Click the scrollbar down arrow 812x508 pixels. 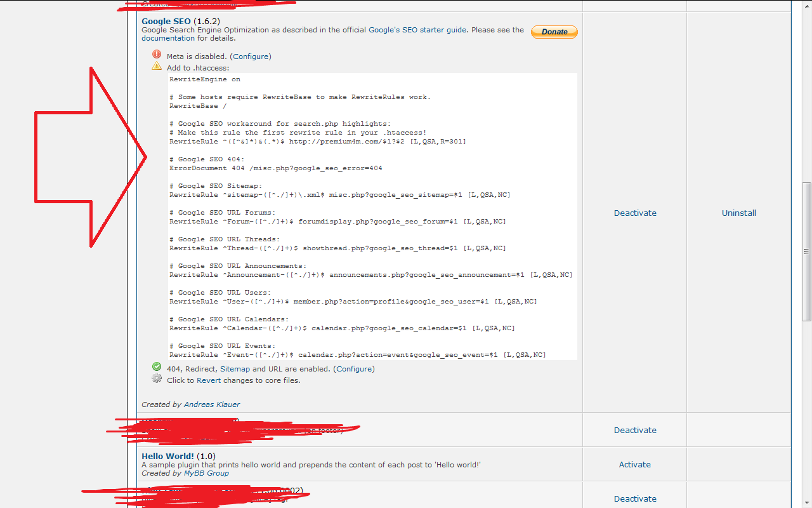pos(806,502)
